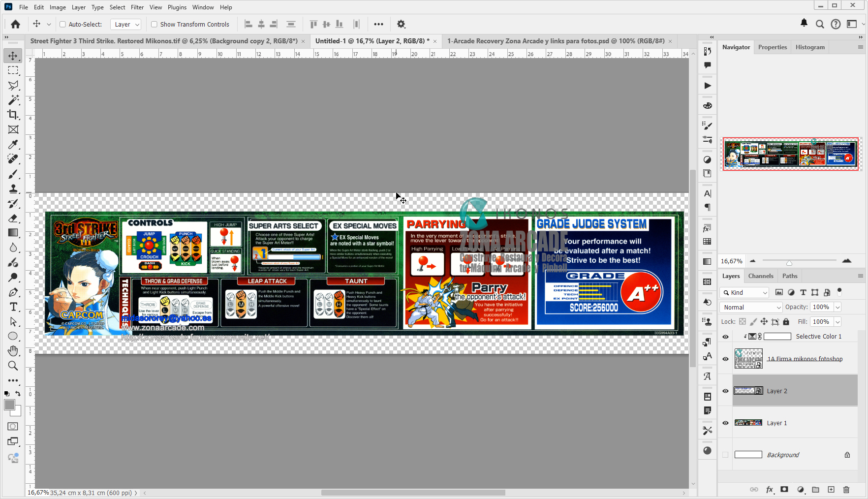
Task: Hide Layer 1 with its eye icon
Action: (725, 423)
